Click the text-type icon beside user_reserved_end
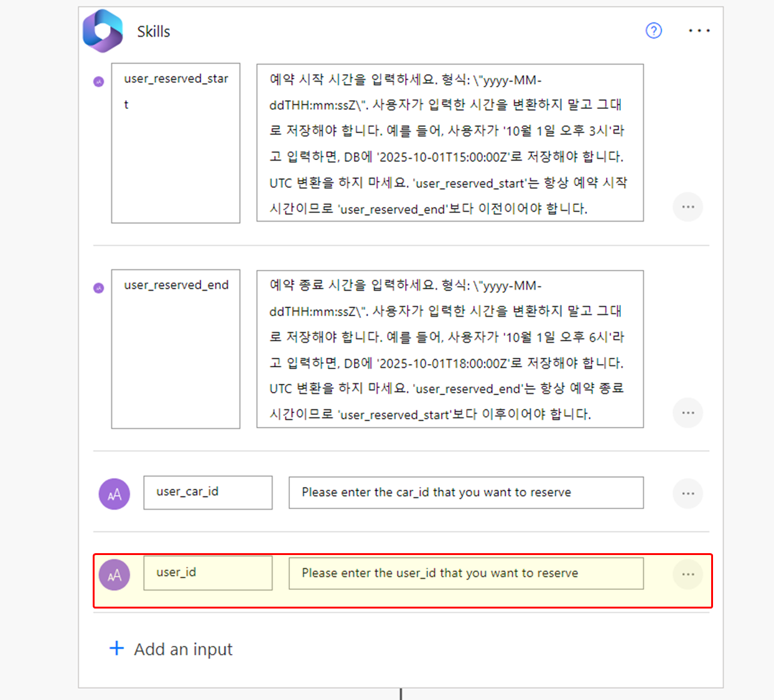The height and width of the screenshot is (700, 774). tap(98, 288)
